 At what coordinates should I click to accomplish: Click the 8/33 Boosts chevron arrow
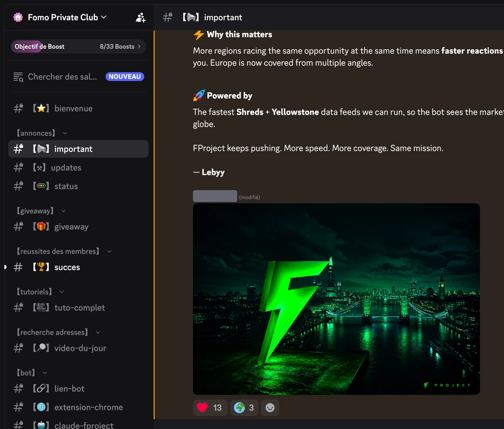(139, 47)
